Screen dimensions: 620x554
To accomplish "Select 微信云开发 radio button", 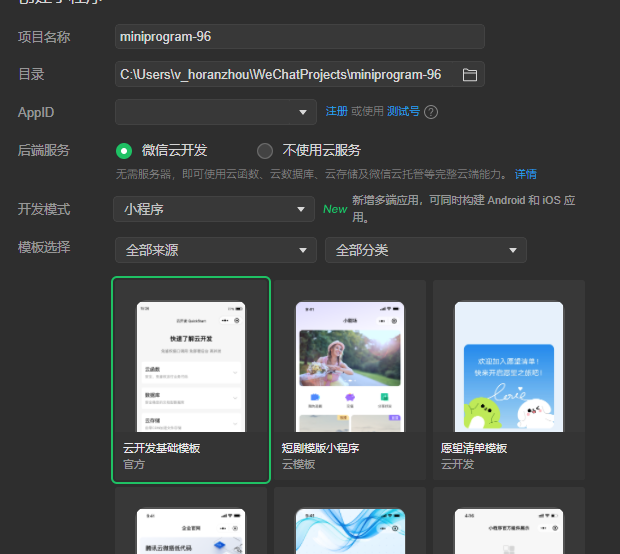I will coord(124,151).
